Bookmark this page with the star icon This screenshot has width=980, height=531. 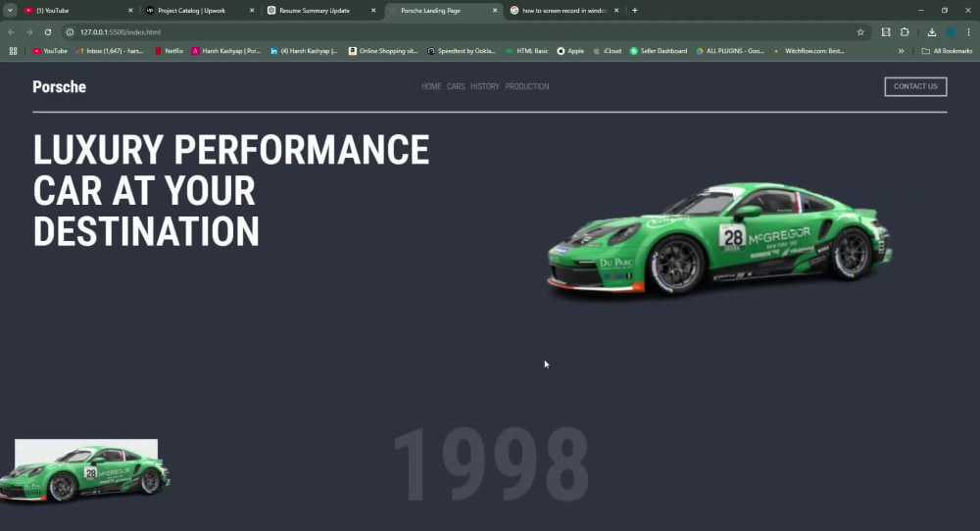860,32
